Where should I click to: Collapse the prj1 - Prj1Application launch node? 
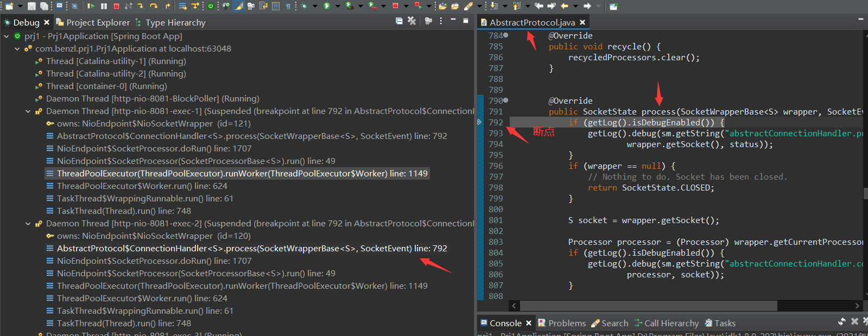[x=7, y=36]
